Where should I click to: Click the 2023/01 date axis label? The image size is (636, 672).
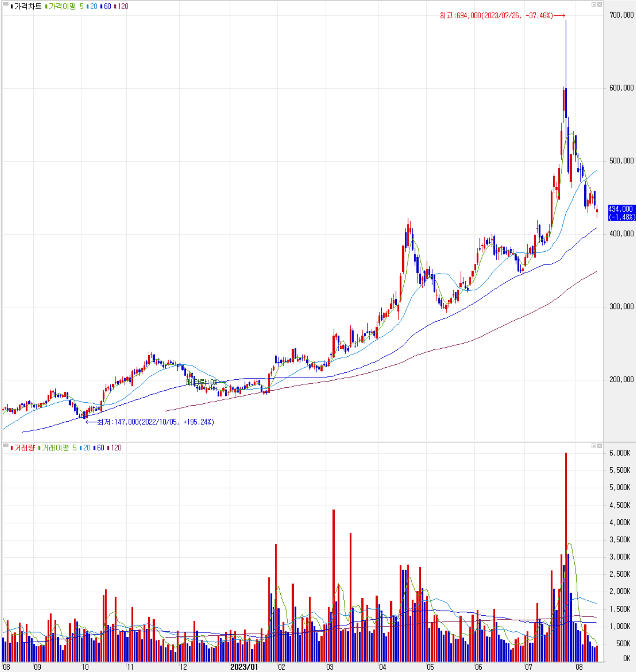pyautogui.click(x=244, y=667)
